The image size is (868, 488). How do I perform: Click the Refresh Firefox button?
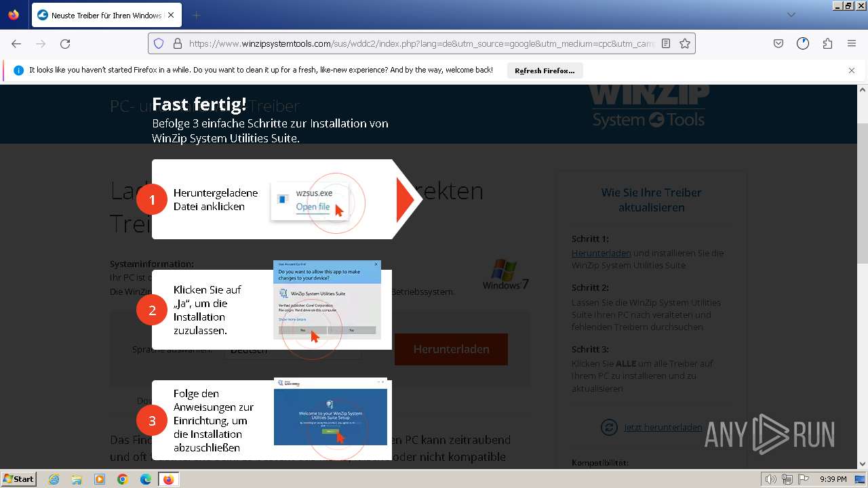click(x=545, y=70)
